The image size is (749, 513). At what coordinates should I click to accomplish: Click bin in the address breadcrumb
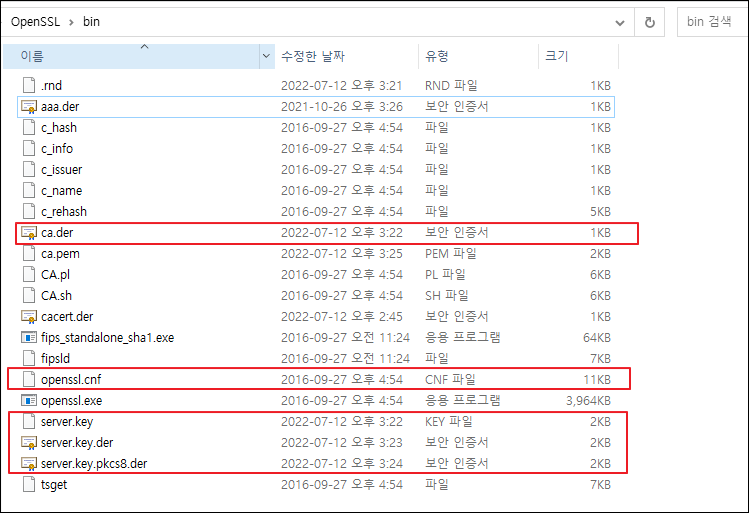point(91,22)
